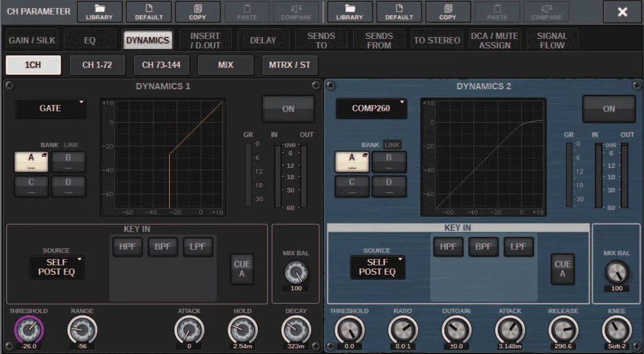
Task: Copy Dynamics 1 settings with COPY
Action: [x=197, y=11]
